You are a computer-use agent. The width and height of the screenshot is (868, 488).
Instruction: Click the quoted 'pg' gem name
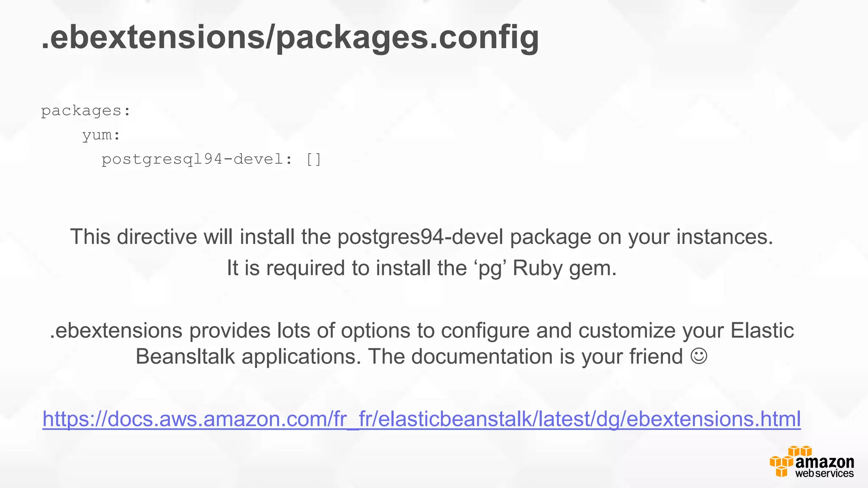coord(490,269)
